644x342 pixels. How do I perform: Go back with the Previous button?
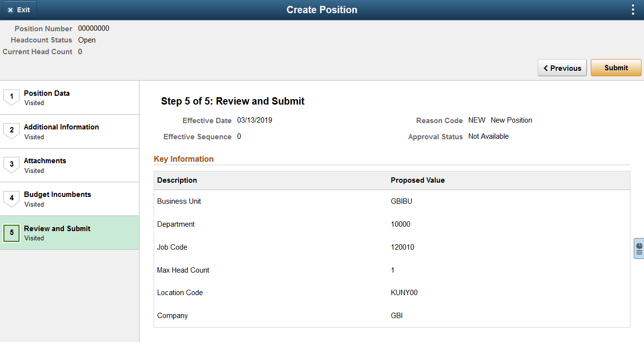[562, 68]
